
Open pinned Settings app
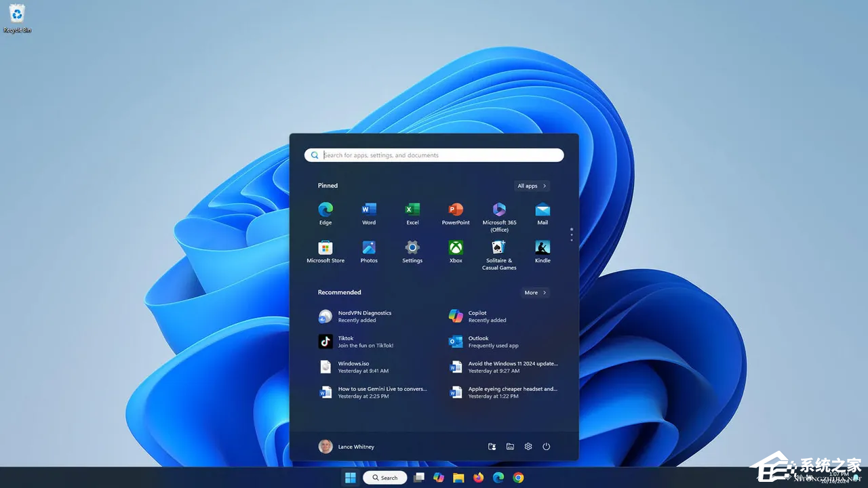pyautogui.click(x=412, y=251)
